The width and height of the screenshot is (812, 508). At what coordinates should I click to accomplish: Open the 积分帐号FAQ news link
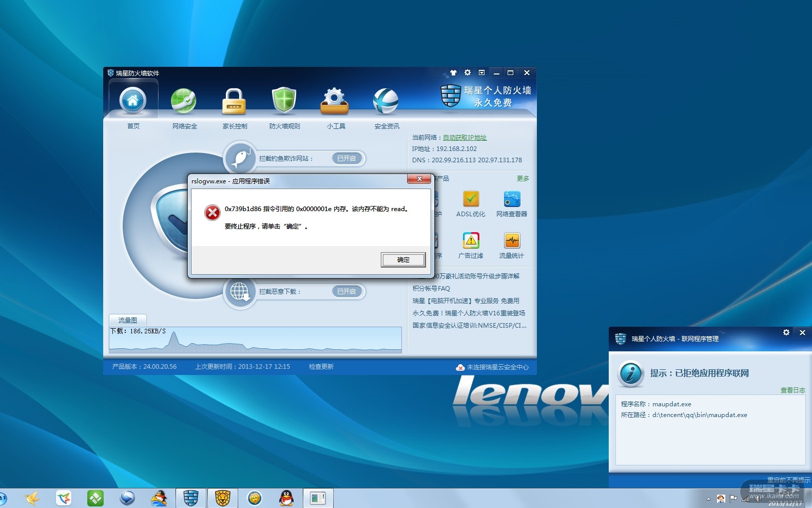(431, 289)
